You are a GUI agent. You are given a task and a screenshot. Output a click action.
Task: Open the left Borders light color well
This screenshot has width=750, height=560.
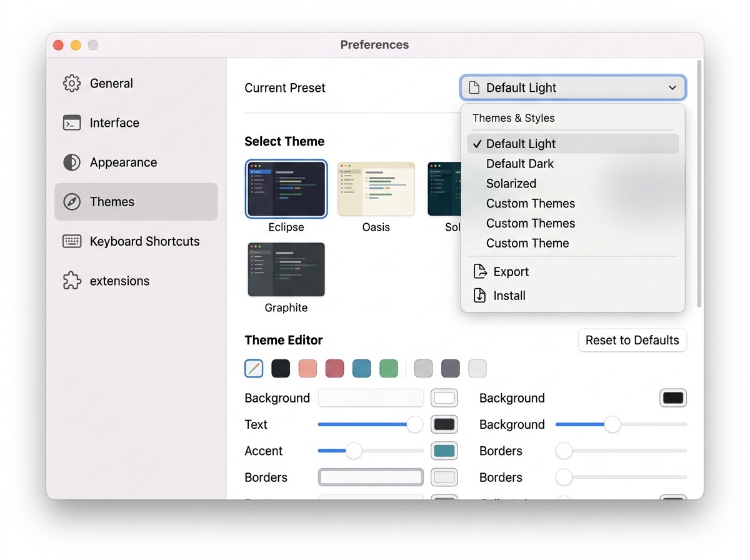(x=444, y=477)
